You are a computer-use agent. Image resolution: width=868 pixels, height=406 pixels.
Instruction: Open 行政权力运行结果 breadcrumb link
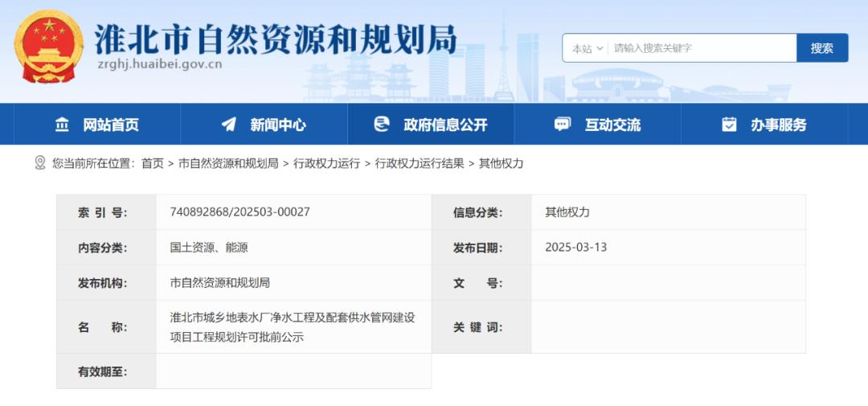click(x=420, y=163)
